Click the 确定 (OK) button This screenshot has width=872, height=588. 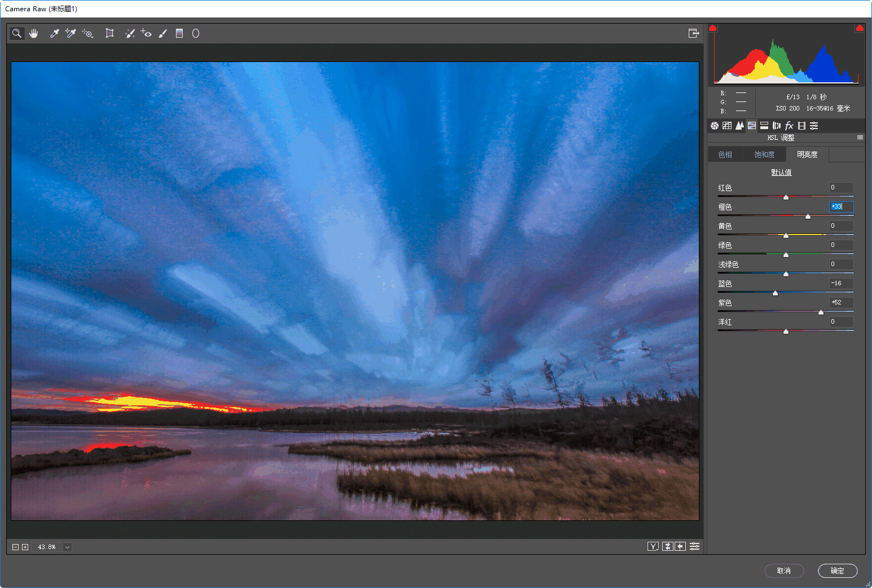(x=838, y=571)
